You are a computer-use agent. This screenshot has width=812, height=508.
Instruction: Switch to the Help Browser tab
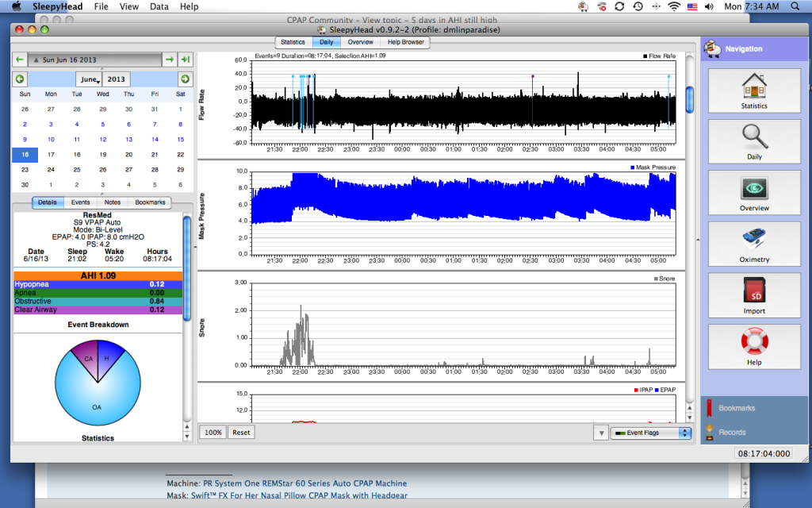pos(405,42)
